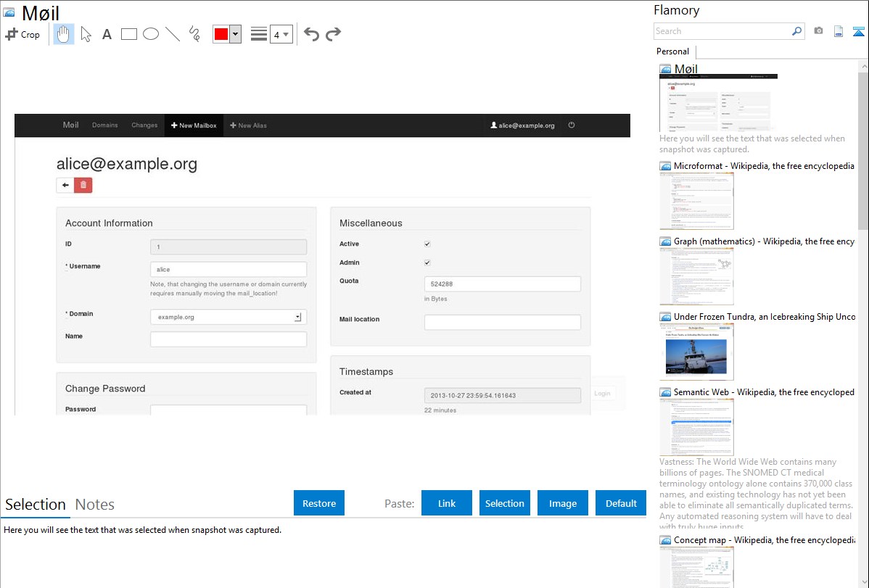The image size is (869, 588).
Task: Choose the straight line tool
Action: point(173,34)
